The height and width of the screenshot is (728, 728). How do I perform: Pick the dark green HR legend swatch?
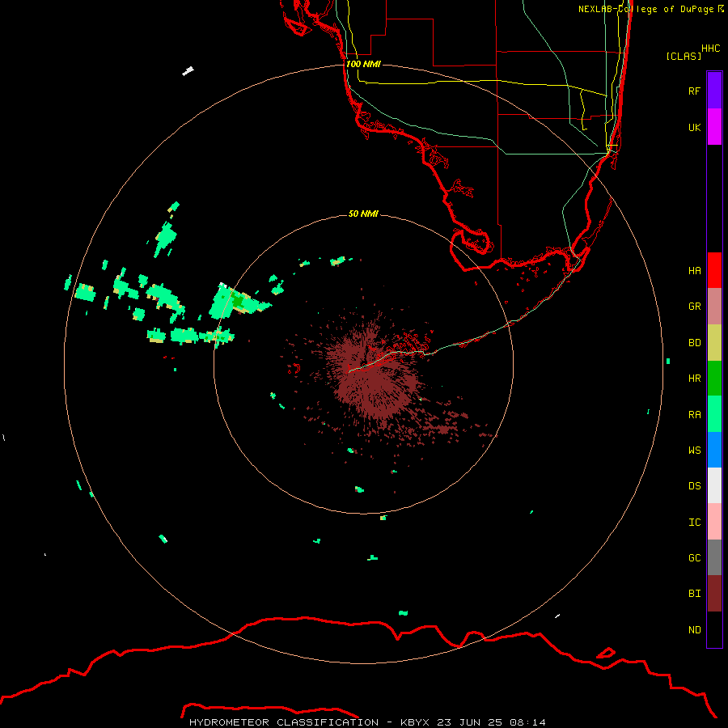pos(714,379)
